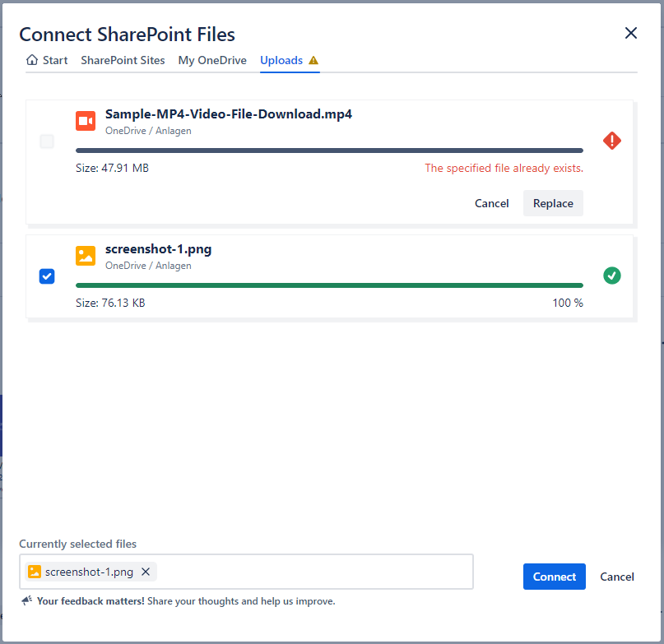Replace the existing MP4 file

pyautogui.click(x=553, y=203)
